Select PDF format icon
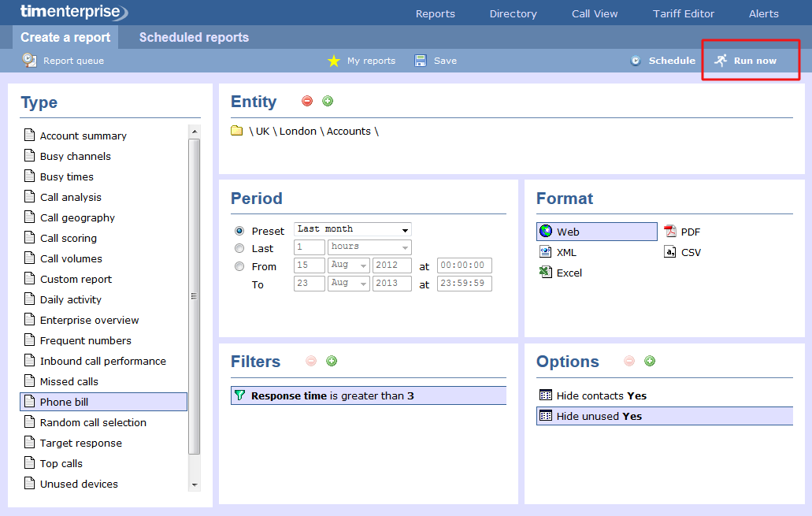Image resolution: width=812 pixels, height=516 pixels. (x=670, y=232)
